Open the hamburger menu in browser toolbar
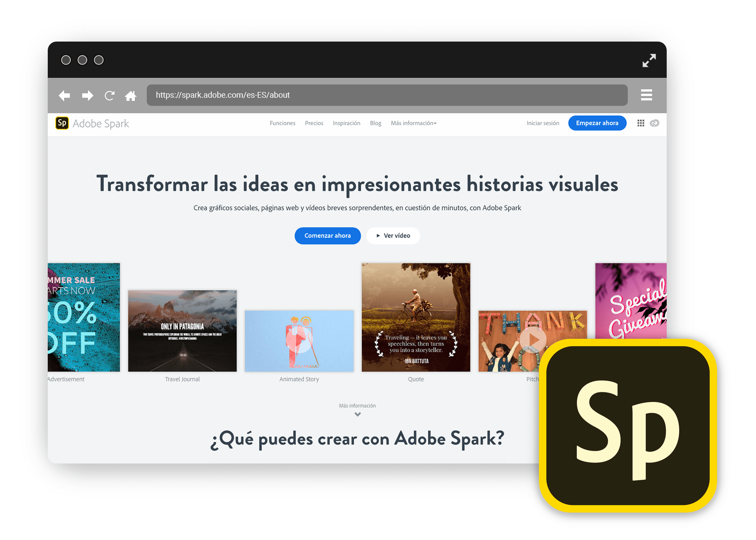Screen dimensions: 756x540 pos(646,95)
